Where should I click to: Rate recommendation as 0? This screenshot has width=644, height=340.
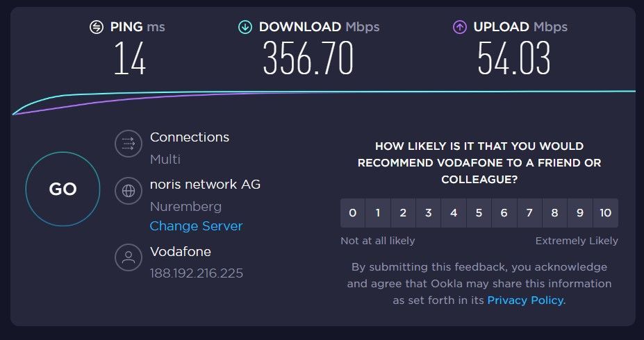(353, 213)
